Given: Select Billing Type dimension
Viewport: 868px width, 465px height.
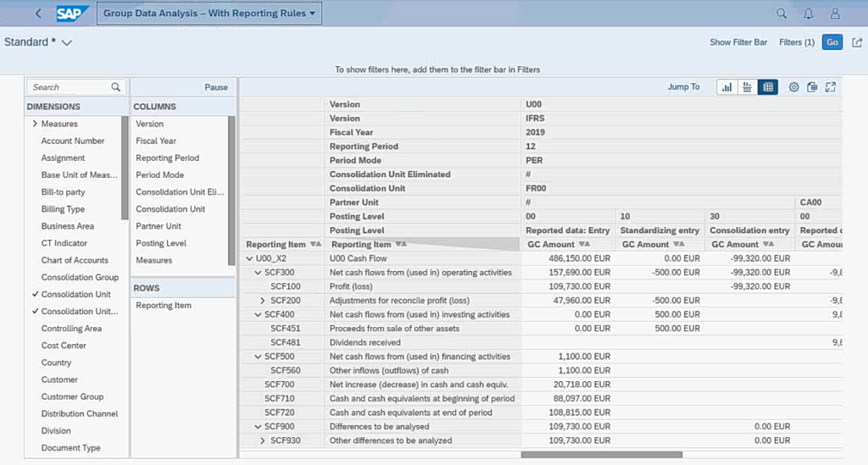Looking at the screenshot, I should click(x=63, y=209).
